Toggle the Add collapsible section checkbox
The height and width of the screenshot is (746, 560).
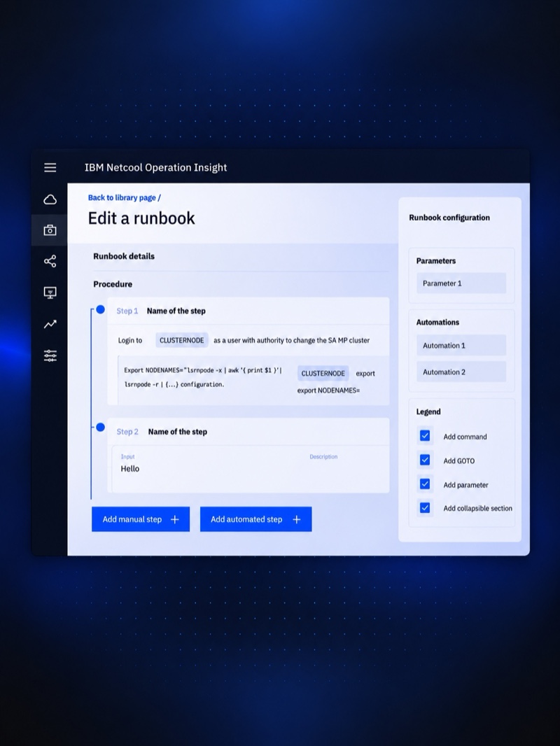pyautogui.click(x=425, y=507)
